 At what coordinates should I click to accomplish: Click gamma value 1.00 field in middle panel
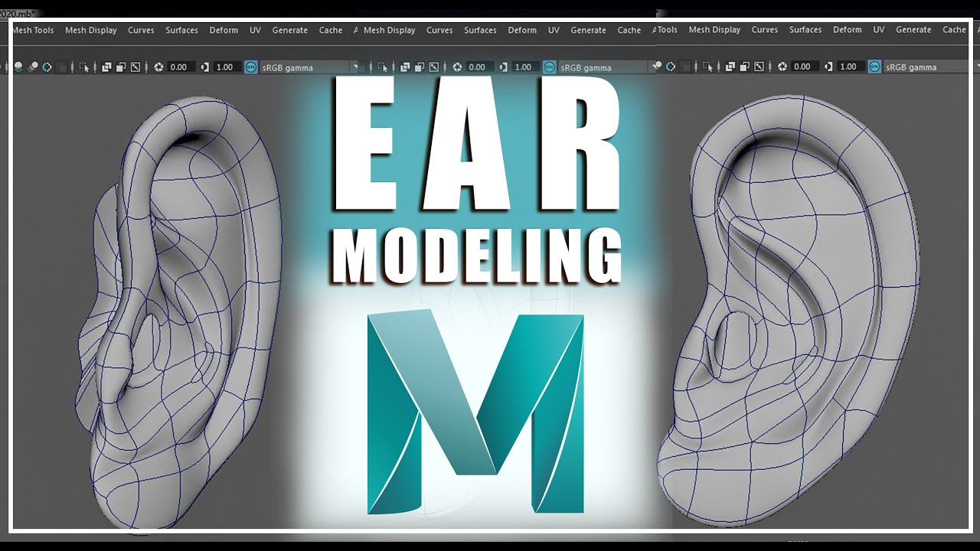tap(525, 67)
